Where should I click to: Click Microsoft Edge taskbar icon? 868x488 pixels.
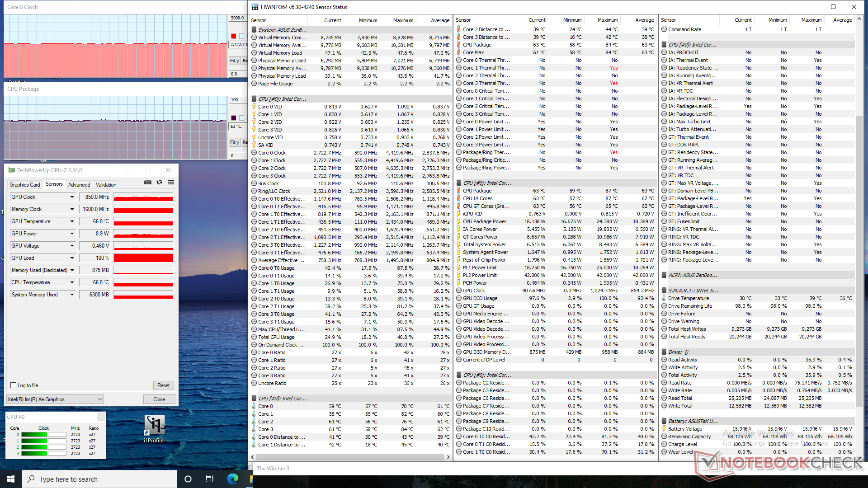[232, 479]
